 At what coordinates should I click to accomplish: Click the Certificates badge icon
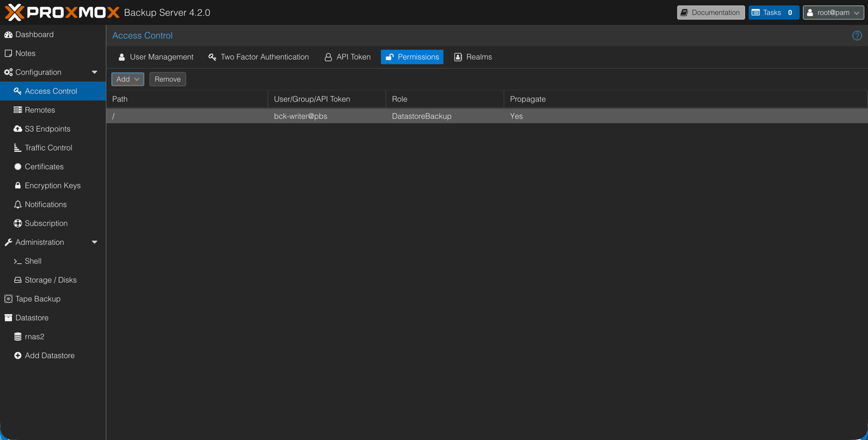pyautogui.click(x=18, y=167)
